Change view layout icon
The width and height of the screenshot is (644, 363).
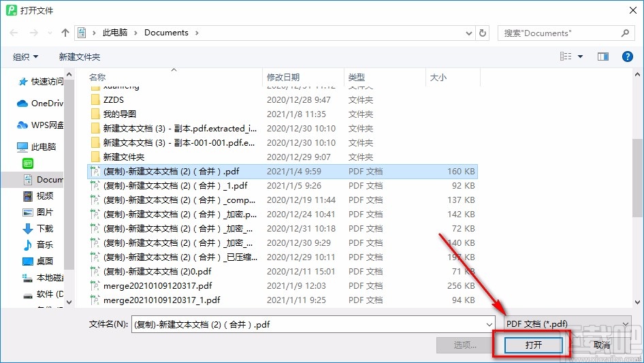pos(566,57)
